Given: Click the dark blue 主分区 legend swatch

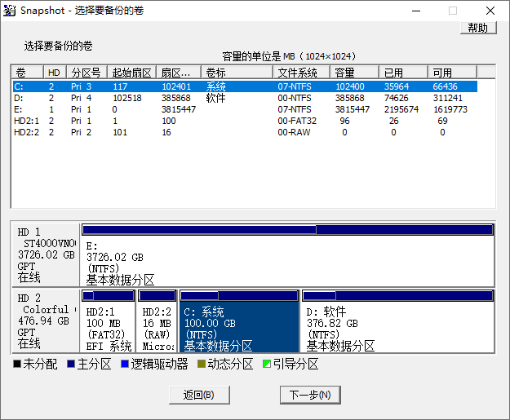Looking at the screenshot, I should [x=71, y=364].
